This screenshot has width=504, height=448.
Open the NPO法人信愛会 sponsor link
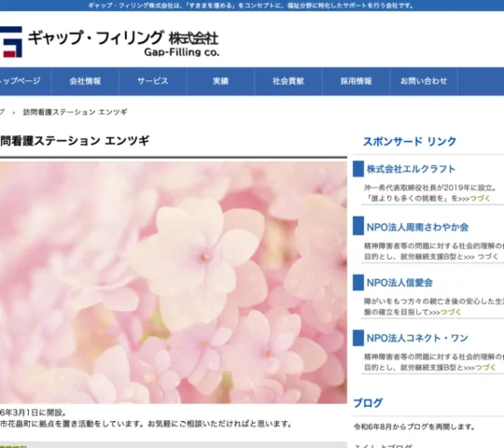(399, 283)
